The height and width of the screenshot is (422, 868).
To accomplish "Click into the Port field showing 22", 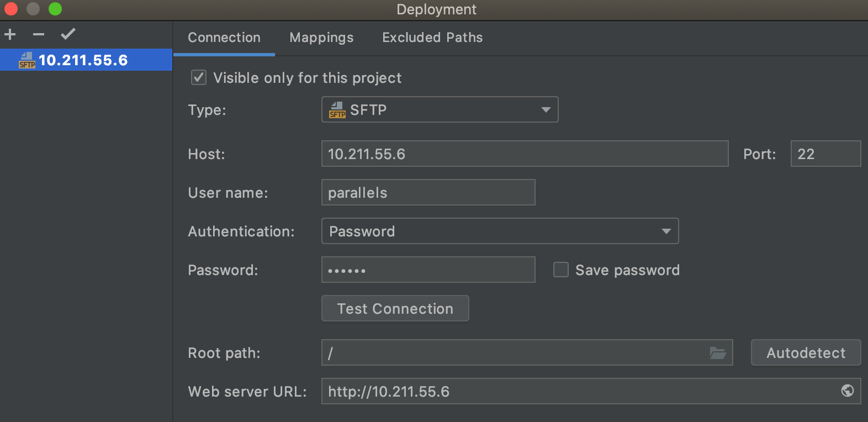I will click(825, 154).
